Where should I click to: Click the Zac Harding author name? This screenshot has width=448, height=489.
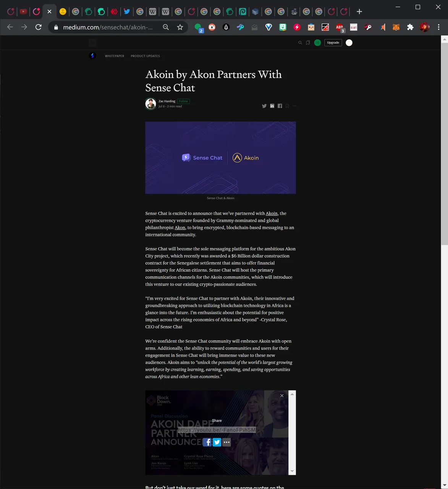click(167, 101)
